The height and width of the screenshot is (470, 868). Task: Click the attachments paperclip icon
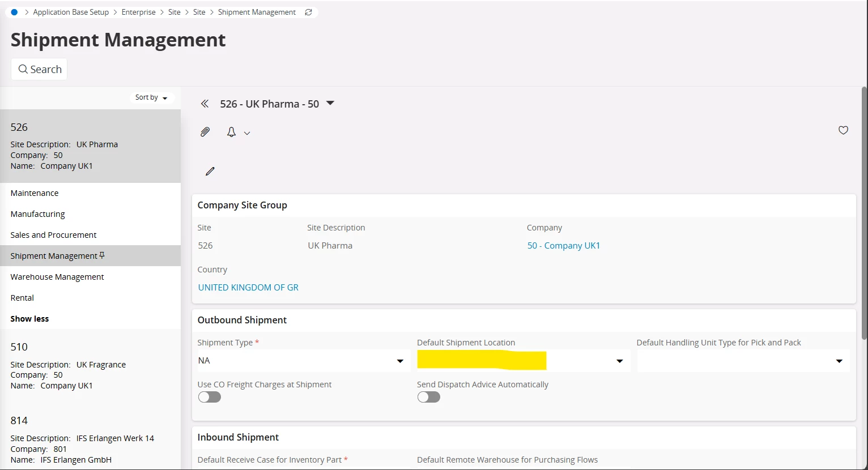pyautogui.click(x=205, y=132)
